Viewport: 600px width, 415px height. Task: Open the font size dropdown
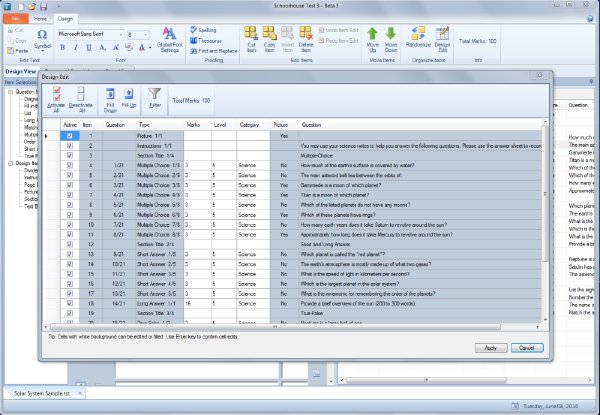click(x=146, y=35)
